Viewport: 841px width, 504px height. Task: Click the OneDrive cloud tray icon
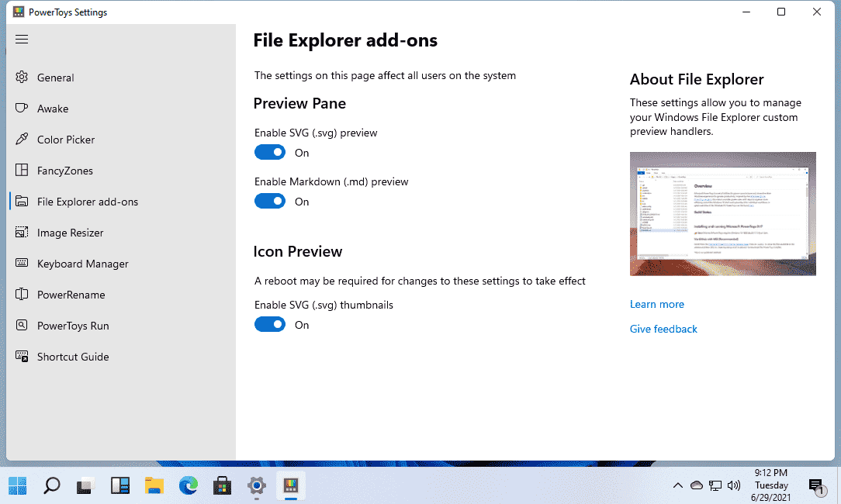696,485
